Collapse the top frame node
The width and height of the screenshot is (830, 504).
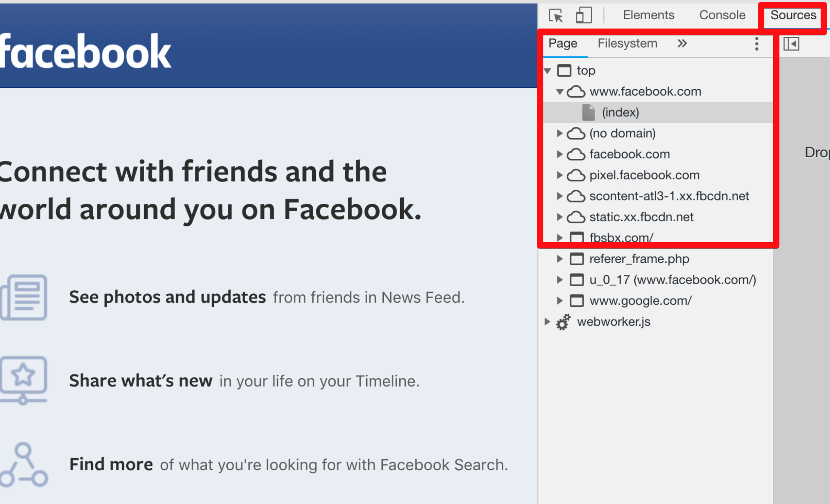tap(548, 71)
